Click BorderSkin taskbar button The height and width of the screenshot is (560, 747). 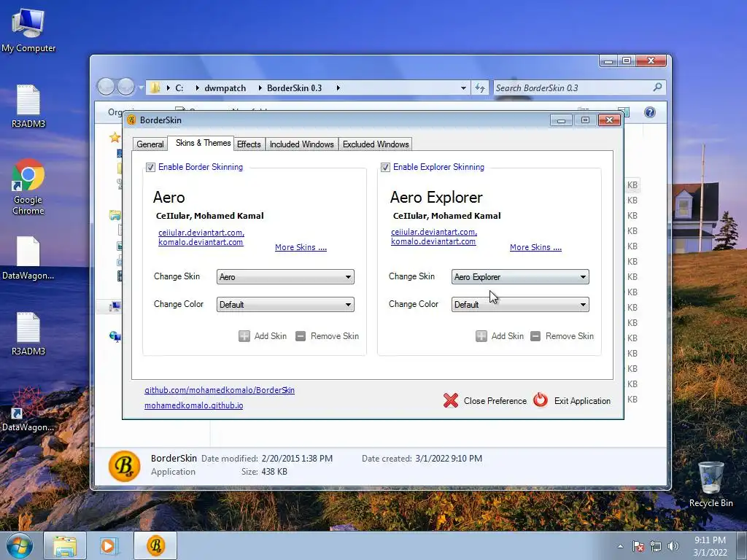(x=155, y=545)
